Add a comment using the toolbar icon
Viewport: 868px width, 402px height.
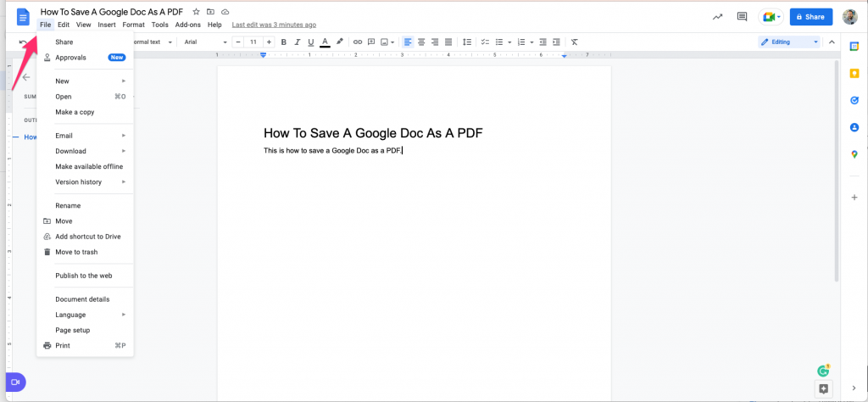tap(371, 42)
